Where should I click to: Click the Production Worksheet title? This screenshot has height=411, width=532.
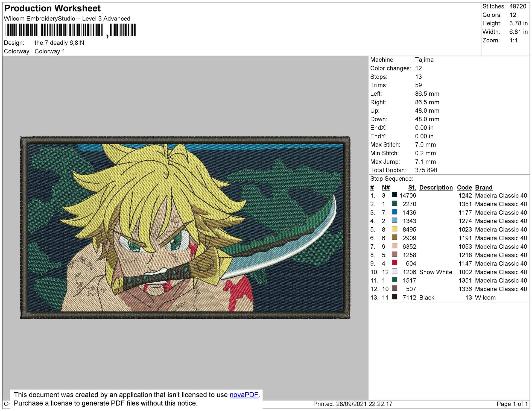tap(52, 8)
